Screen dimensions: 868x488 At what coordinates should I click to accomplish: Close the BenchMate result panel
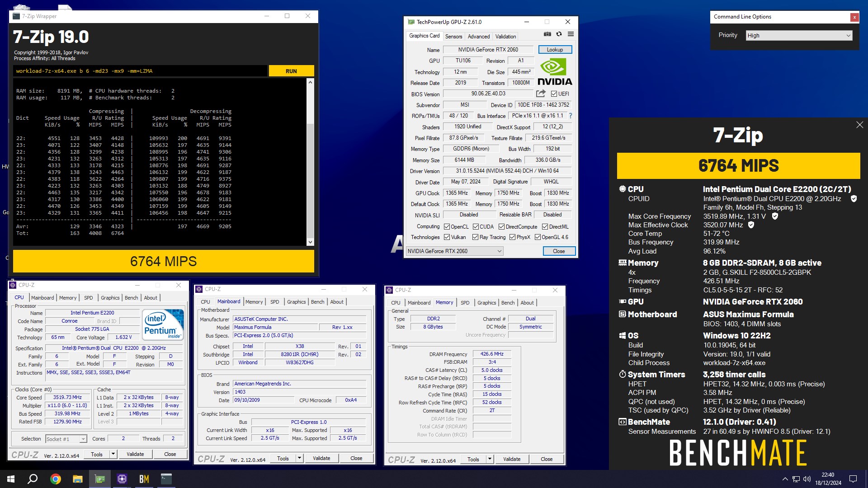859,125
